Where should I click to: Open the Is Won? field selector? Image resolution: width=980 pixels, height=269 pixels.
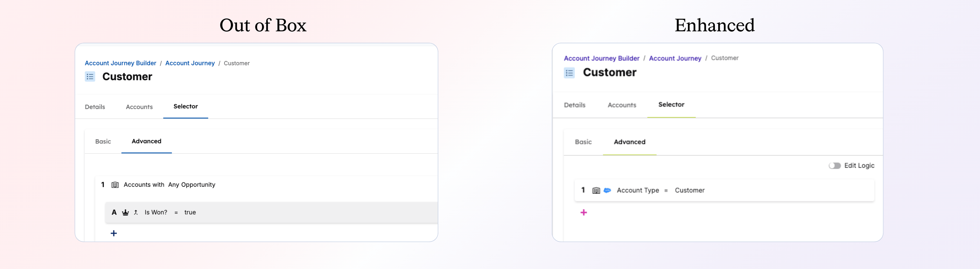pos(156,212)
